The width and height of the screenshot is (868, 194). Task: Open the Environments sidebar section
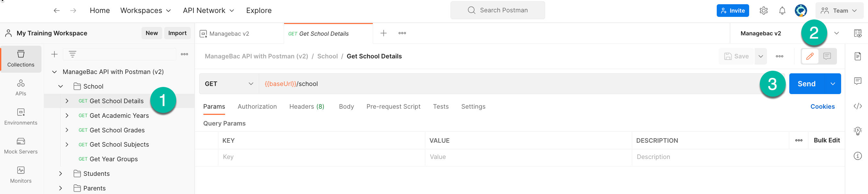coord(21,117)
